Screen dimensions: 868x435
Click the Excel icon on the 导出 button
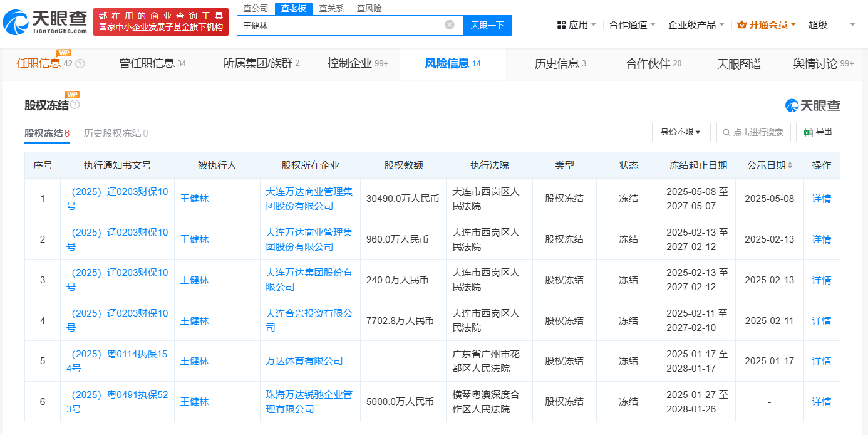click(809, 132)
